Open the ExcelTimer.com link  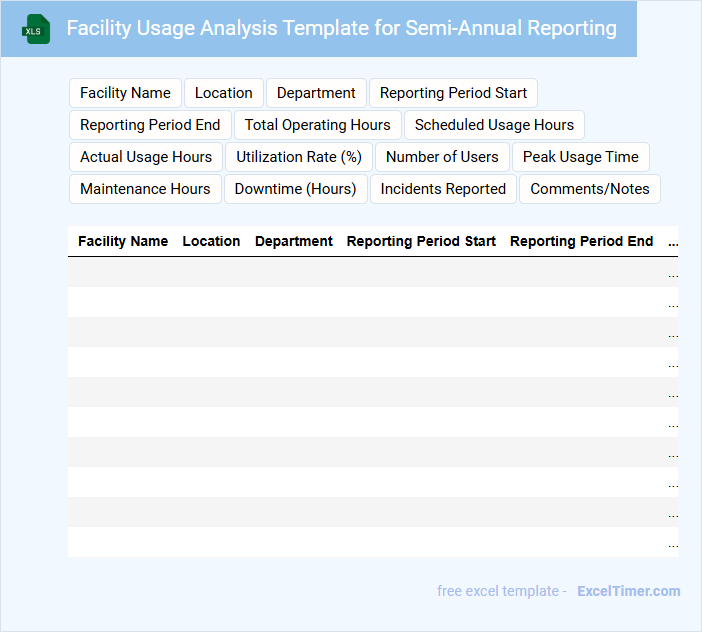click(x=628, y=591)
